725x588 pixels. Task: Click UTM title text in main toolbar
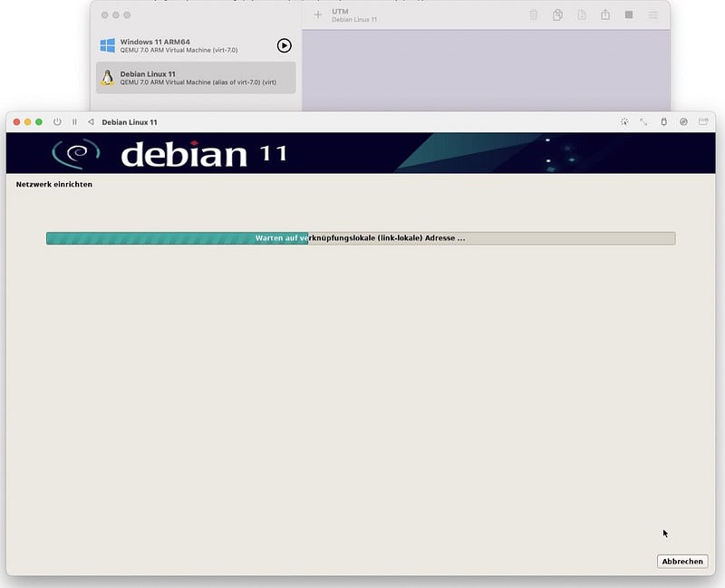point(340,11)
